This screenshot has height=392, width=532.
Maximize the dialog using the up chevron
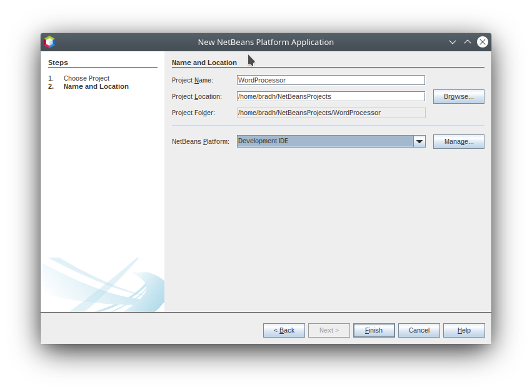click(x=468, y=42)
